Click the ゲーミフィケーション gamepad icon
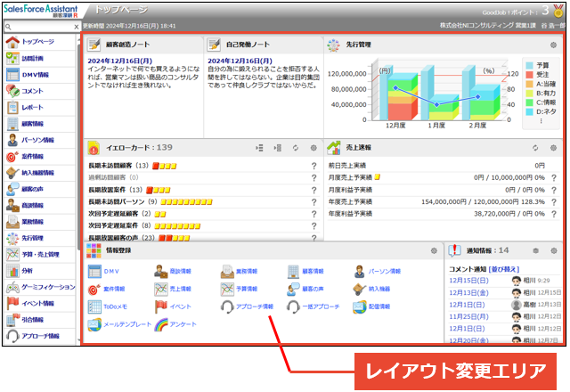570x392 pixels. coord(12,287)
